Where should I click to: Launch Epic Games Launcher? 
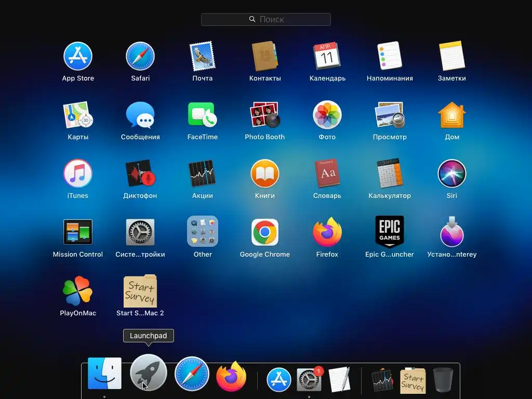[390, 232]
